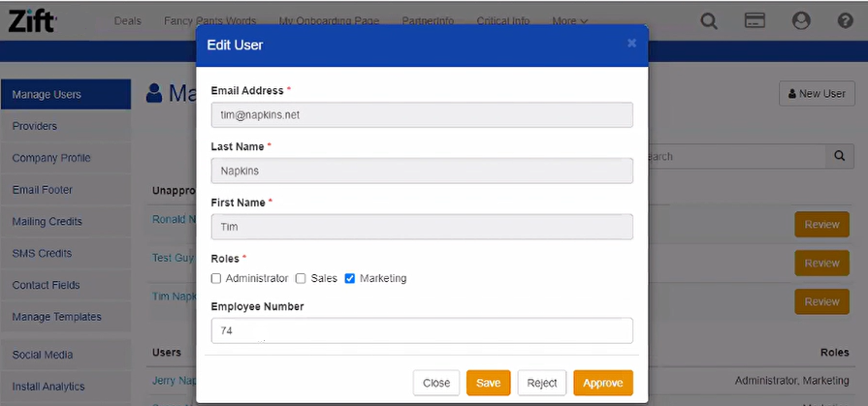868x406 pixels.
Task: Click the Close button in dialog footer
Action: (x=436, y=383)
